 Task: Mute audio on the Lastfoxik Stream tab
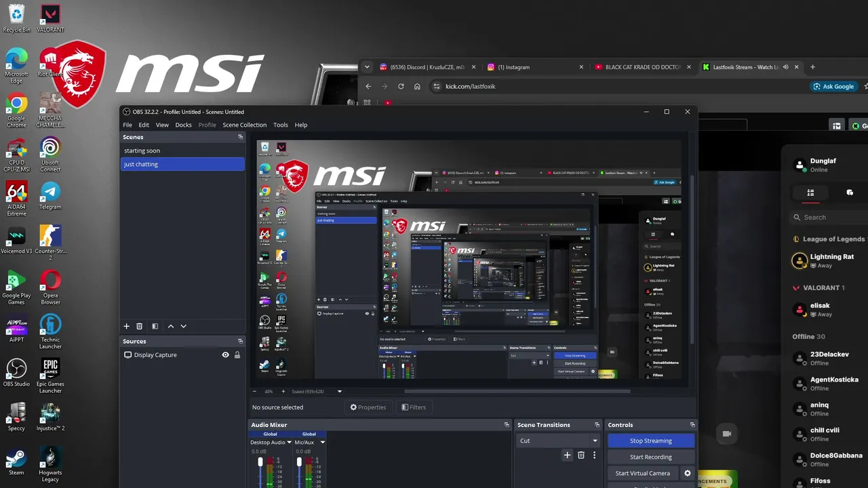786,67
